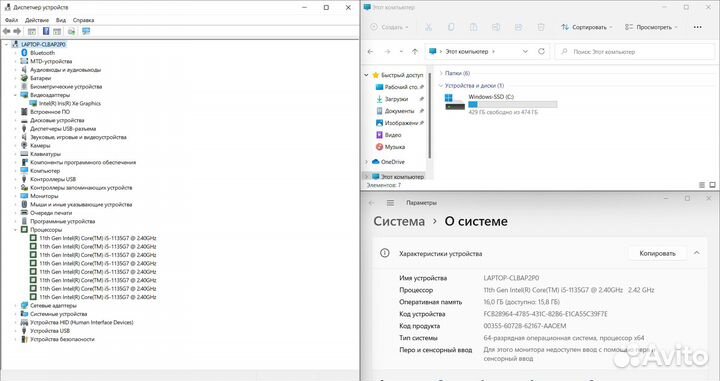
Task: Collapse the Видеоадаптеры node
Action: click(x=15, y=95)
